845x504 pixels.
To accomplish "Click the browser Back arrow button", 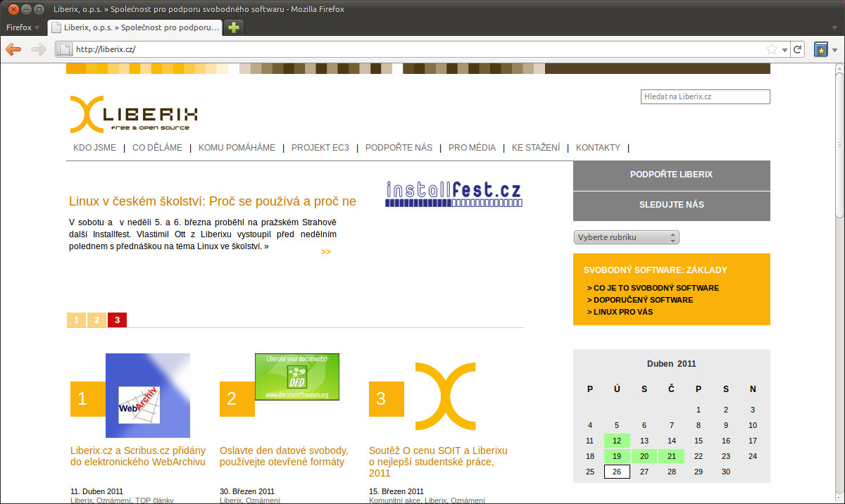I will [13, 49].
